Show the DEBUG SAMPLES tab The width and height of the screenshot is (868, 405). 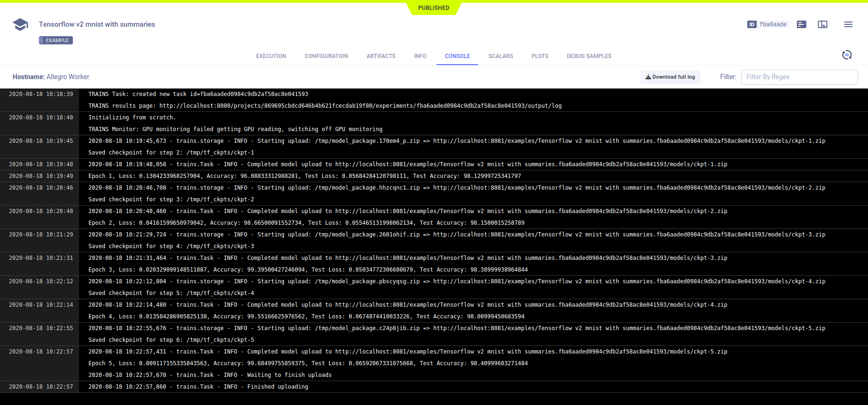coord(589,56)
